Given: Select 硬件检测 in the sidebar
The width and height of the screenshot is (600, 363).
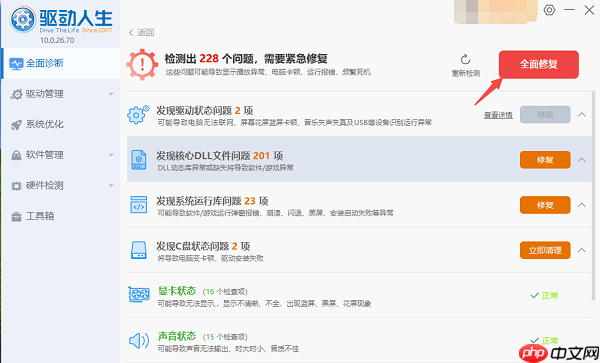Looking at the screenshot, I should [60, 186].
